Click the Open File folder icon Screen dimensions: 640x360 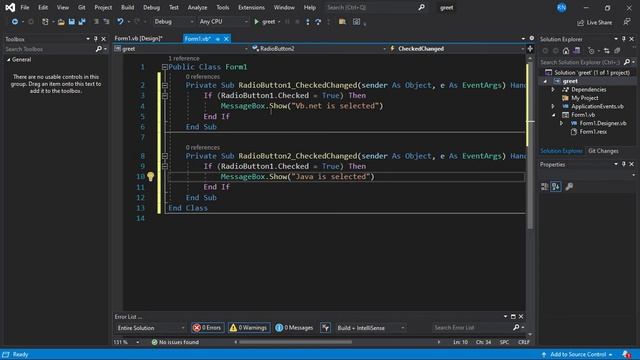coord(61,22)
